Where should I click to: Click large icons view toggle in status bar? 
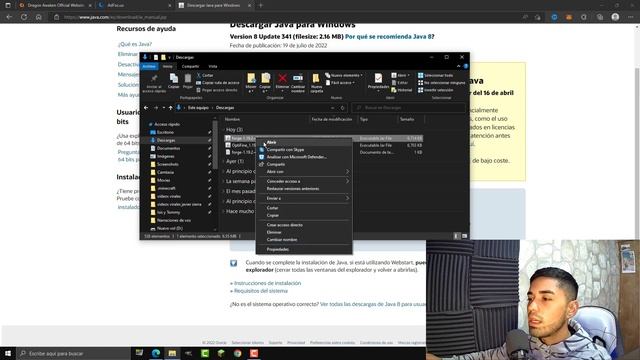pyautogui.click(x=464, y=236)
